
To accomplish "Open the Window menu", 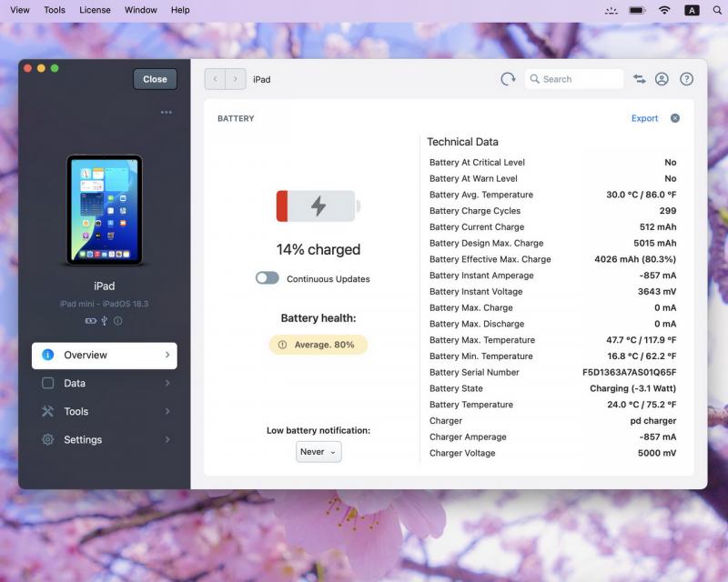I will (x=140, y=10).
